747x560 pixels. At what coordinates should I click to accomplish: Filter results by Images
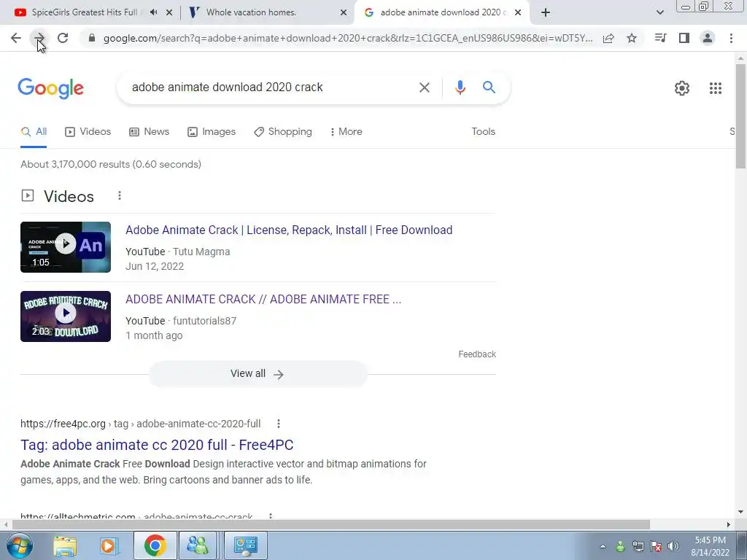[212, 131]
